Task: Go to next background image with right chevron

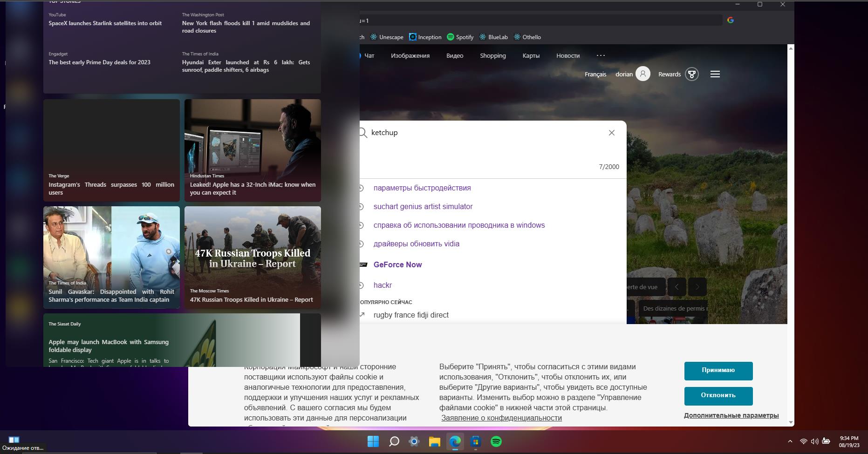Action: pyautogui.click(x=697, y=287)
